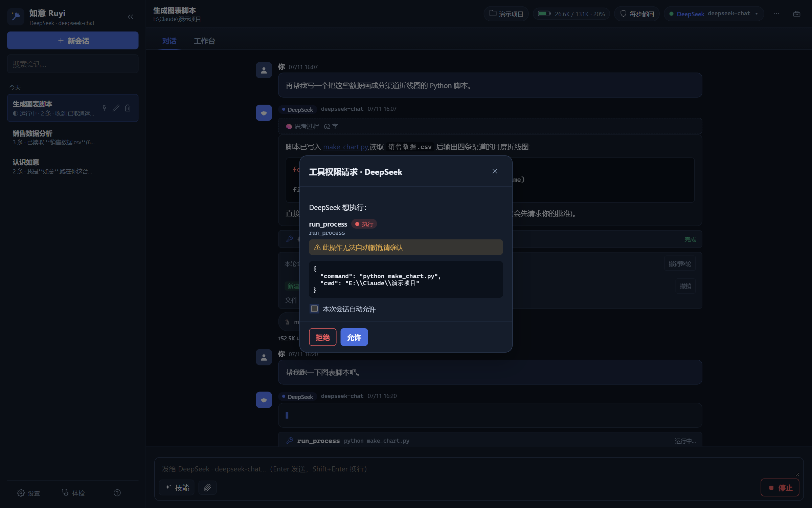Viewport: 812px width, 508px height.
Task: Click the 完成 status label
Action: tap(690, 239)
